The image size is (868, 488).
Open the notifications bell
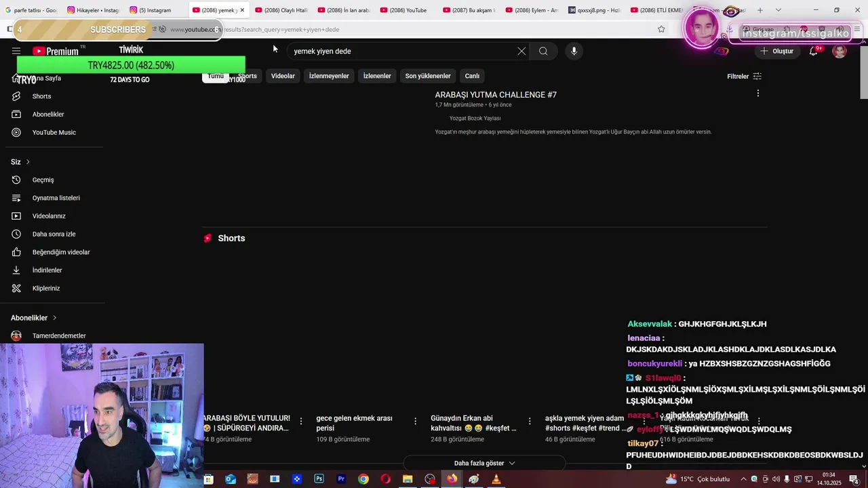click(813, 51)
